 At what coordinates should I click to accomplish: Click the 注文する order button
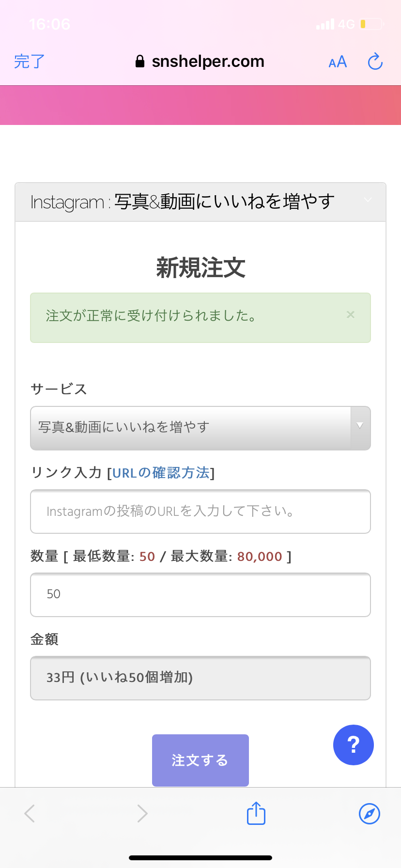pos(200,760)
